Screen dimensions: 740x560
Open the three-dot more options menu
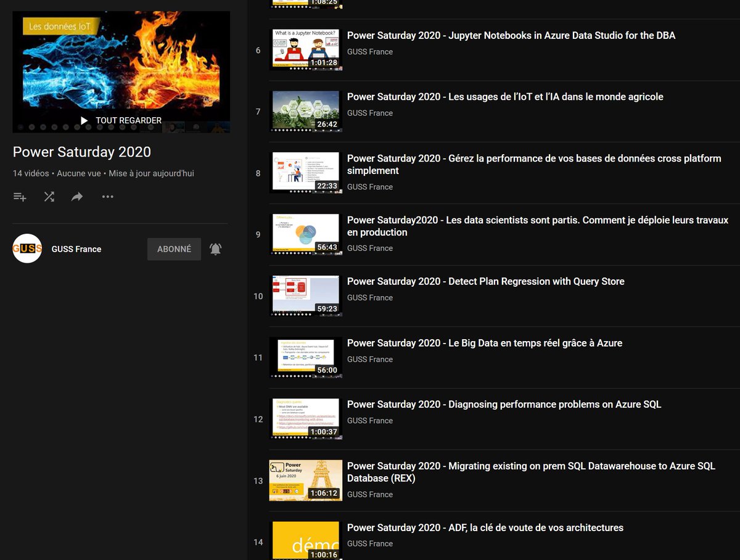pos(108,197)
